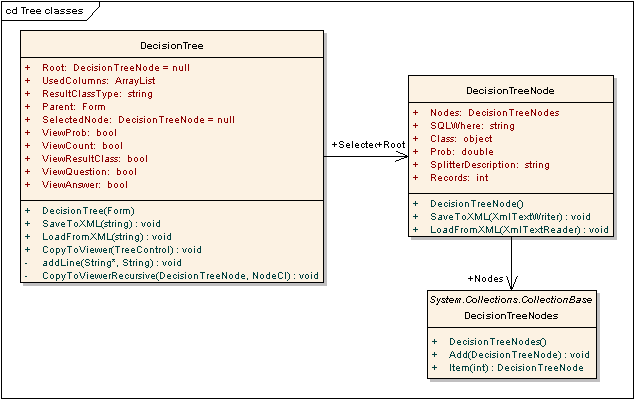The width and height of the screenshot is (634, 399).
Task: Click the '+Nodes' association label
Action: [485, 279]
